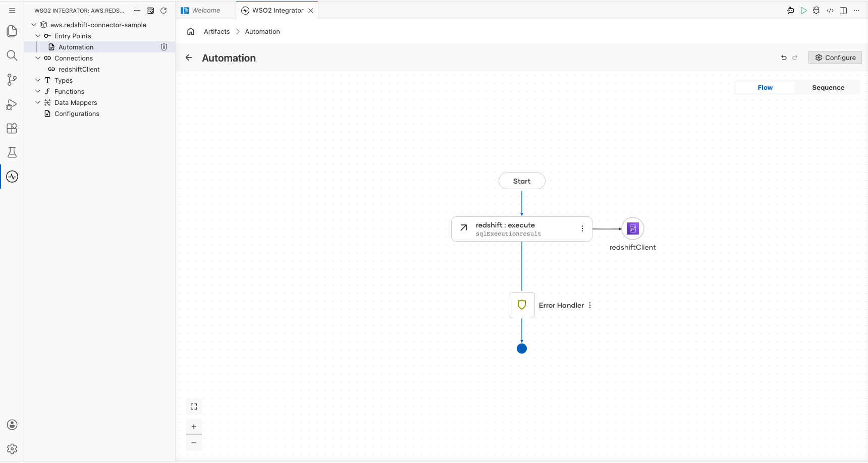Collapse Connections section
Image resolution: width=868 pixels, height=463 pixels.
[38, 58]
